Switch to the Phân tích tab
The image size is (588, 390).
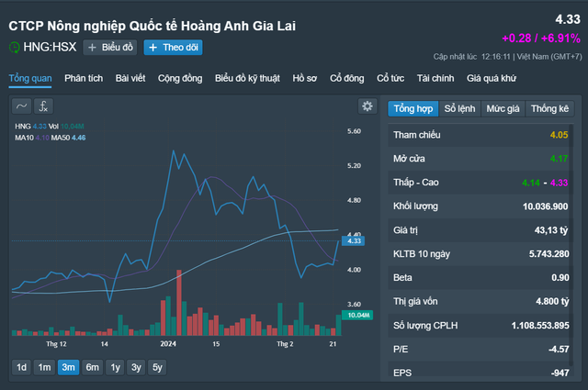[x=85, y=78]
